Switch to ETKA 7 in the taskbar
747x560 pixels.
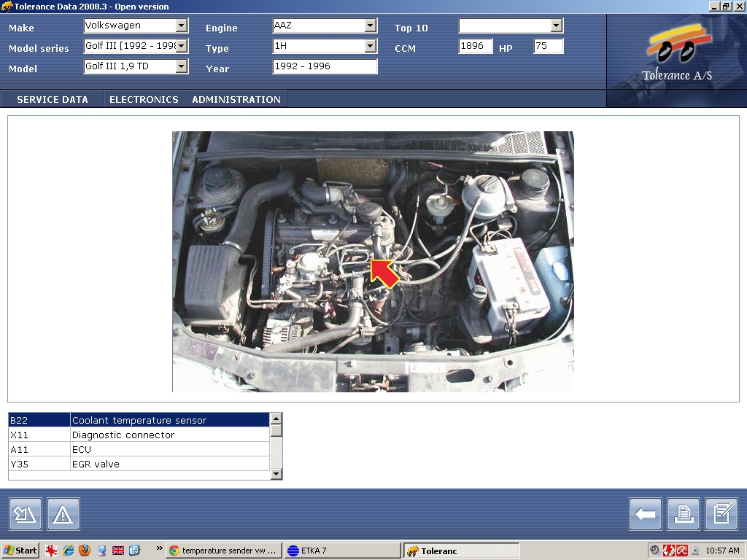click(x=341, y=551)
